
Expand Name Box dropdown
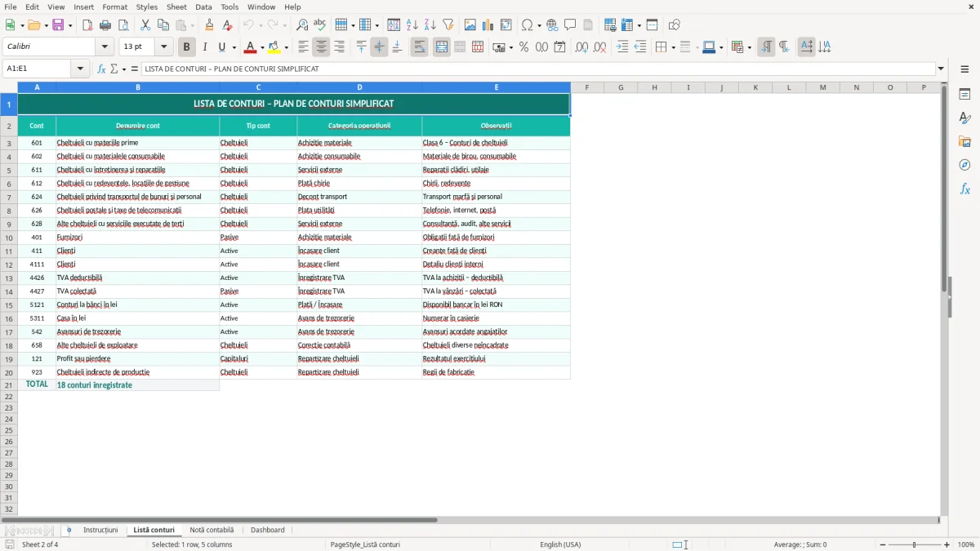pos(81,69)
